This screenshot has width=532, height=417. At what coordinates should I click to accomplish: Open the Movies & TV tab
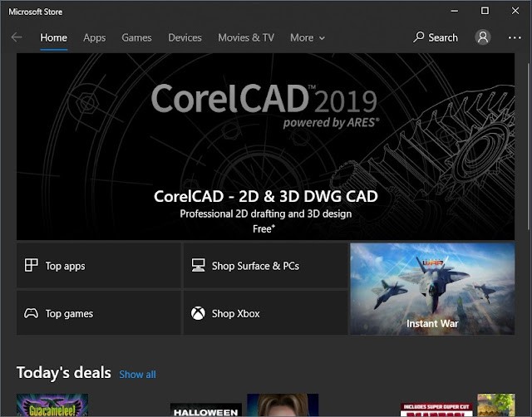point(246,37)
